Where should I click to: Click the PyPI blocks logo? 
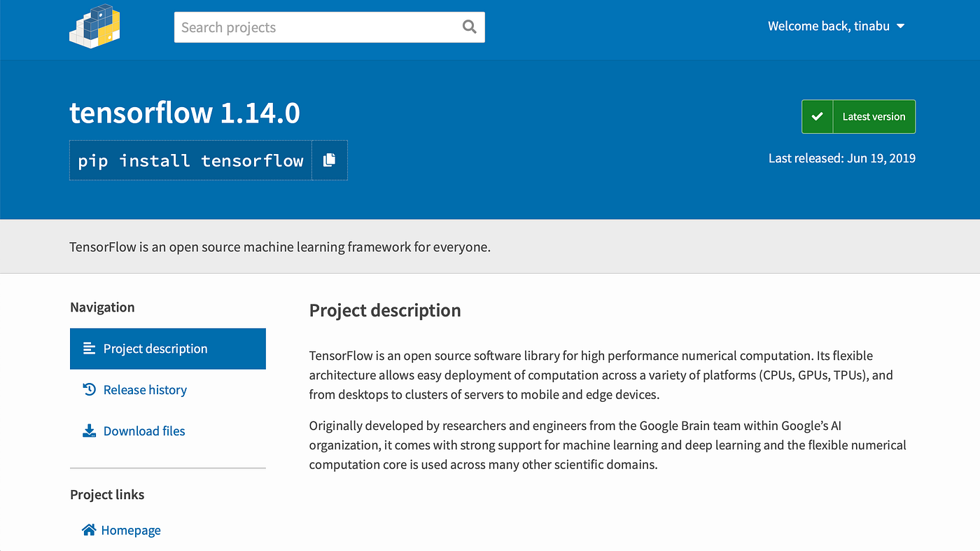94,27
